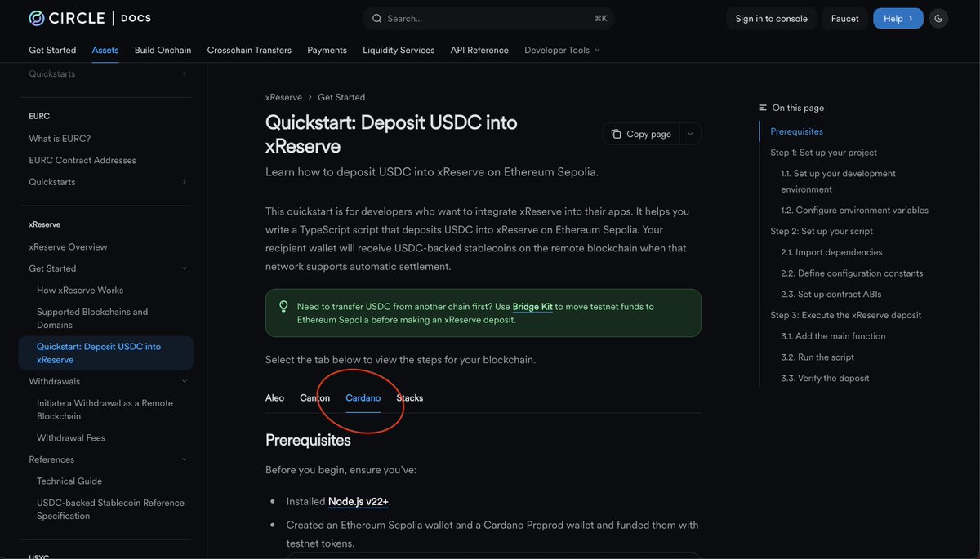The image size is (980, 559).
Task: Toggle dark mode with the moon icon
Action: 938,19
